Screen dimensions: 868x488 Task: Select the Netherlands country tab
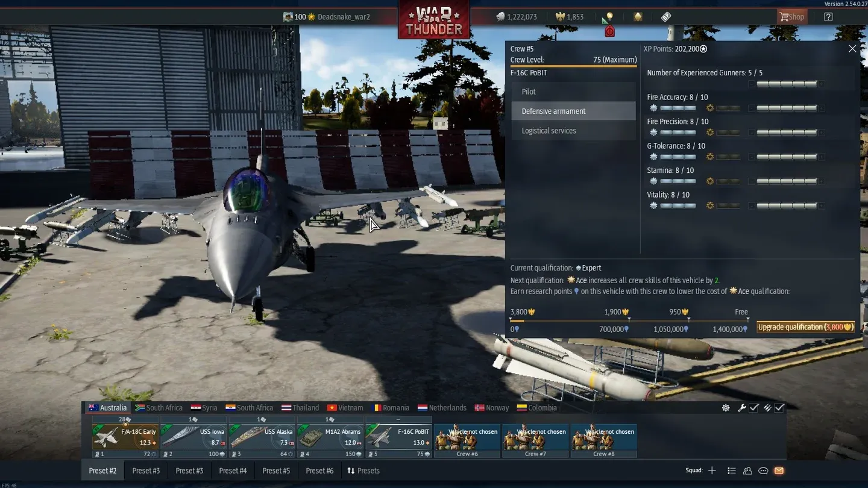[x=442, y=408]
